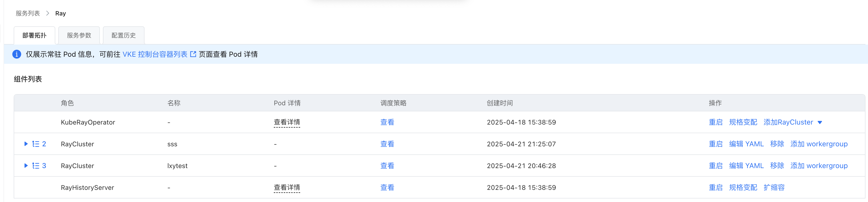Click the creation time 2025-04-21 21:25:07

[x=521, y=144]
